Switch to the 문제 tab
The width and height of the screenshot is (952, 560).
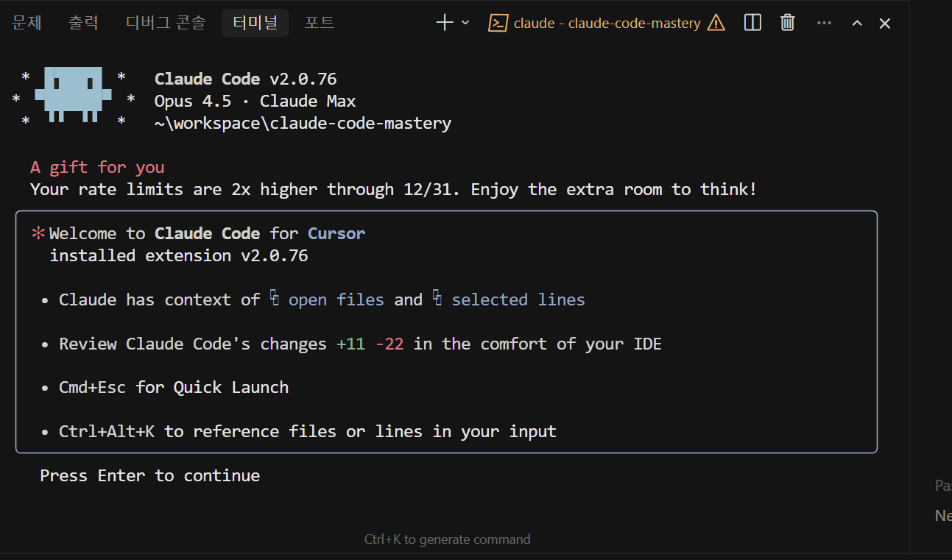27,23
